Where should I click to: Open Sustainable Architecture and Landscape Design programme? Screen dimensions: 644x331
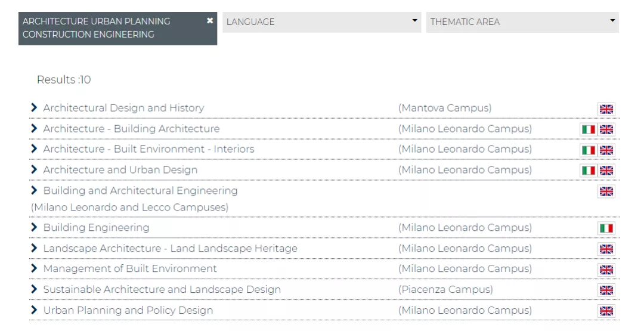point(162,289)
